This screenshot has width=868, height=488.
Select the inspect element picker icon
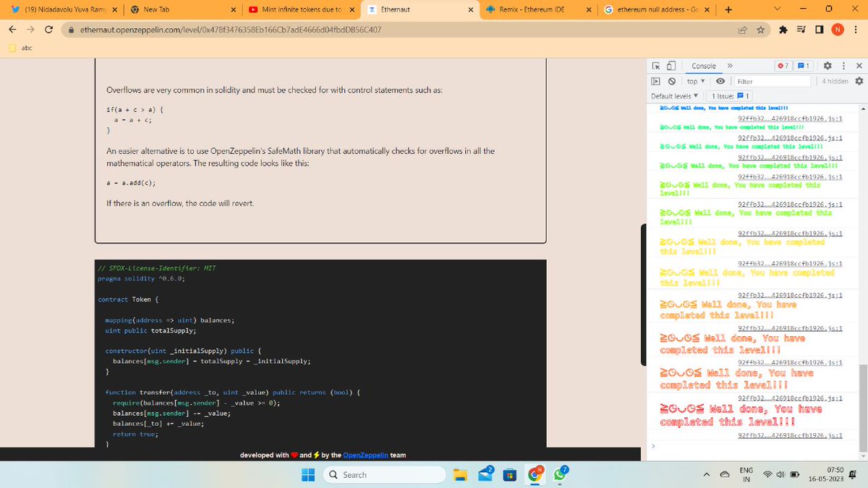tap(656, 66)
